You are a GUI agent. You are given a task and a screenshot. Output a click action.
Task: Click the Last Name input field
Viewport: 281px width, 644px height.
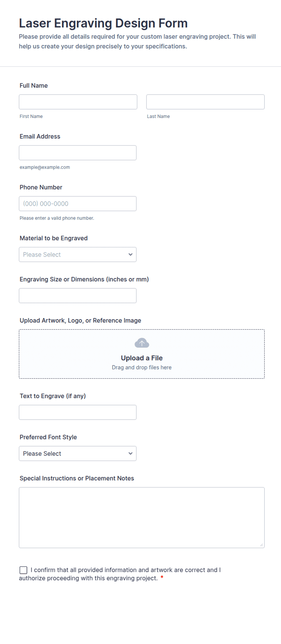point(205,102)
